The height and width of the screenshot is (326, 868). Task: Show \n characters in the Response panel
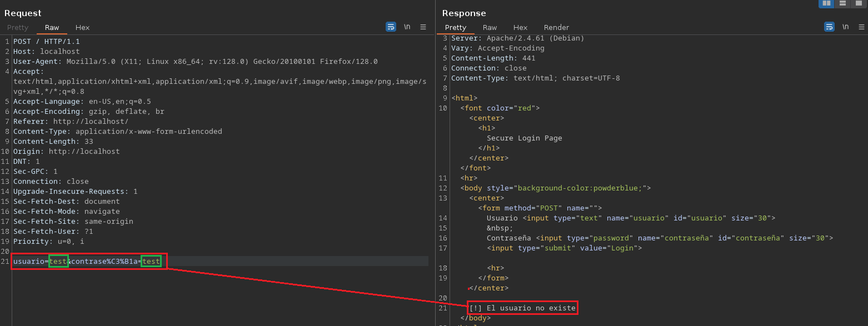coord(845,27)
